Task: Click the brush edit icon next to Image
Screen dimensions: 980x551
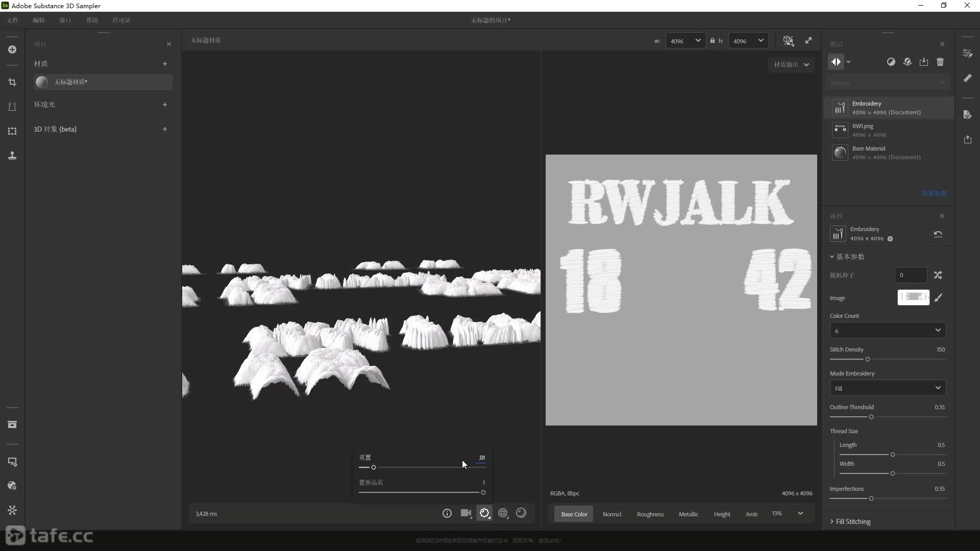Action: (x=938, y=298)
